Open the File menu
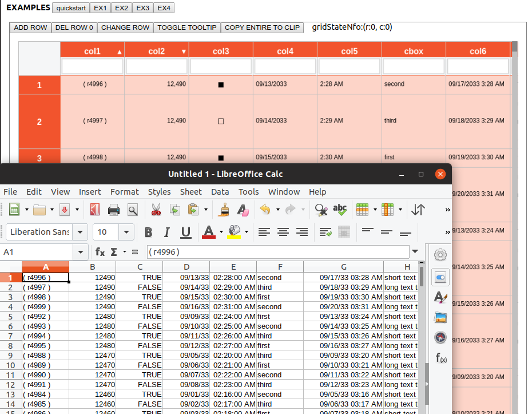 click(x=10, y=192)
